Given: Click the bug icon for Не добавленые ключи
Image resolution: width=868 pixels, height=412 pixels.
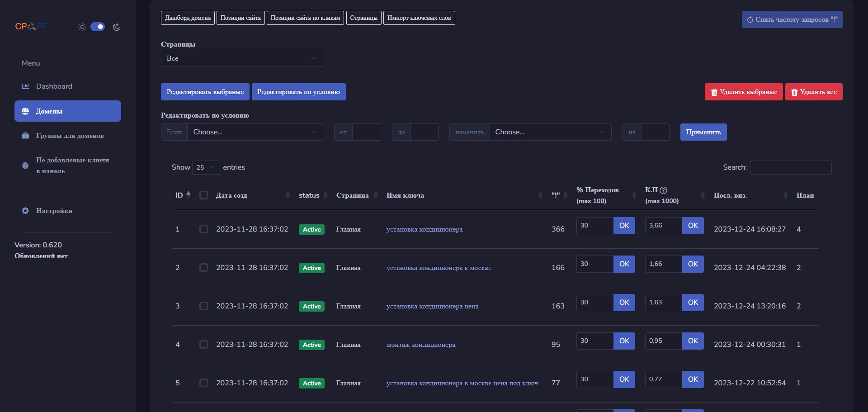Looking at the screenshot, I should (25, 166).
